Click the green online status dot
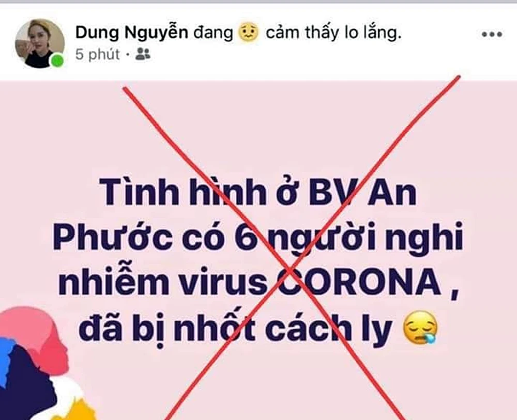Image resolution: width=517 pixels, height=420 pixels. click(x=58, y=60)
